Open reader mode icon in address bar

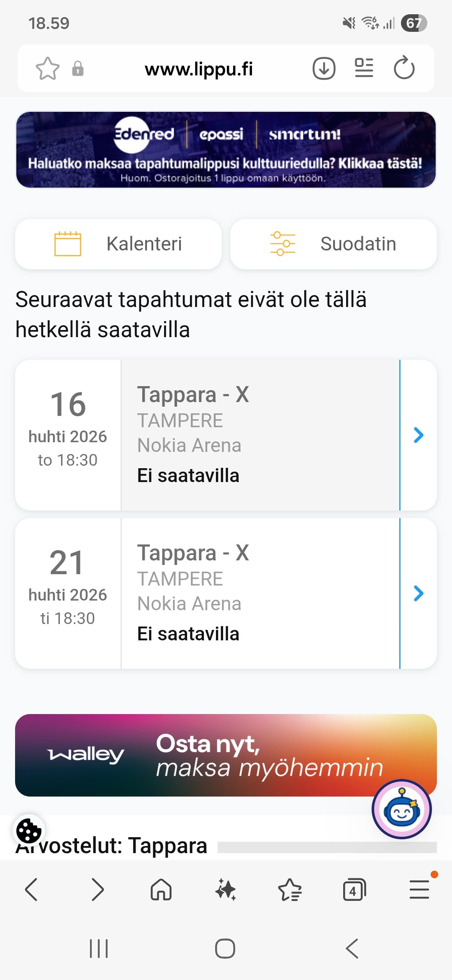[364, 68]
